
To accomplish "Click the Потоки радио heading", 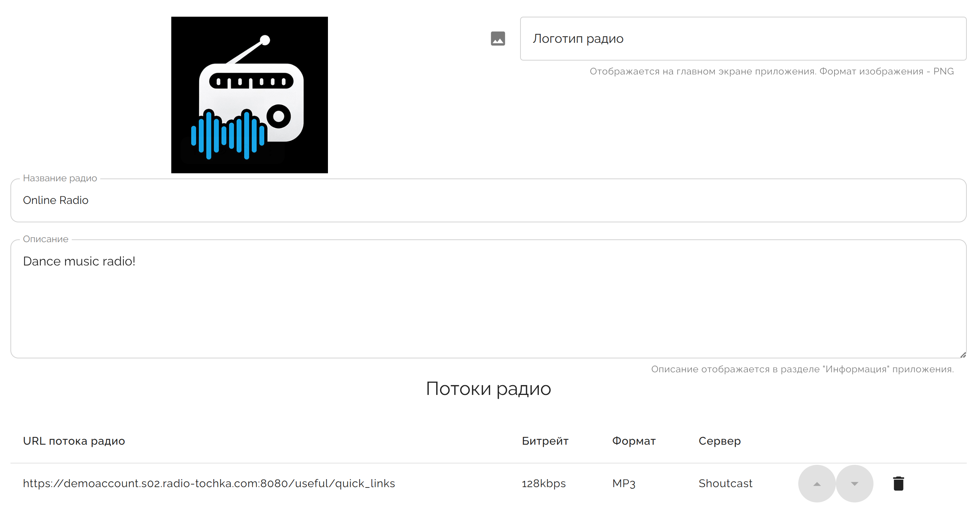I will (x=488, y=389).
